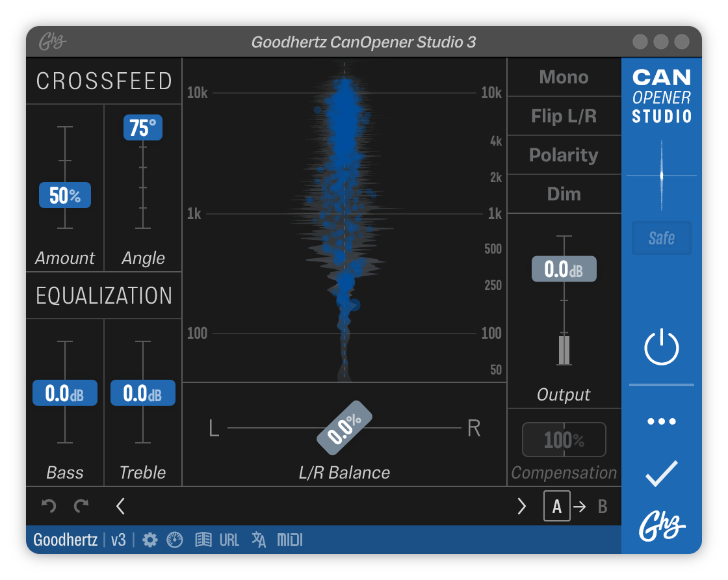The width and height of the screenshot is (728, 580).
Task: Click the L/R Balance label
Action: [344, 472]
